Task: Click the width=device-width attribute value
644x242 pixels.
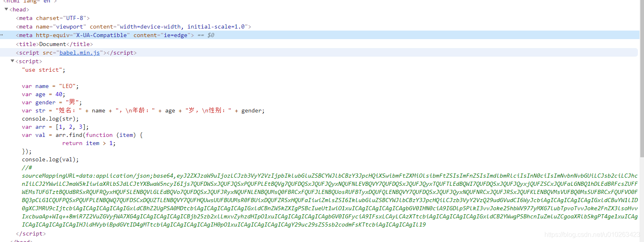Action: click(150, 26)
